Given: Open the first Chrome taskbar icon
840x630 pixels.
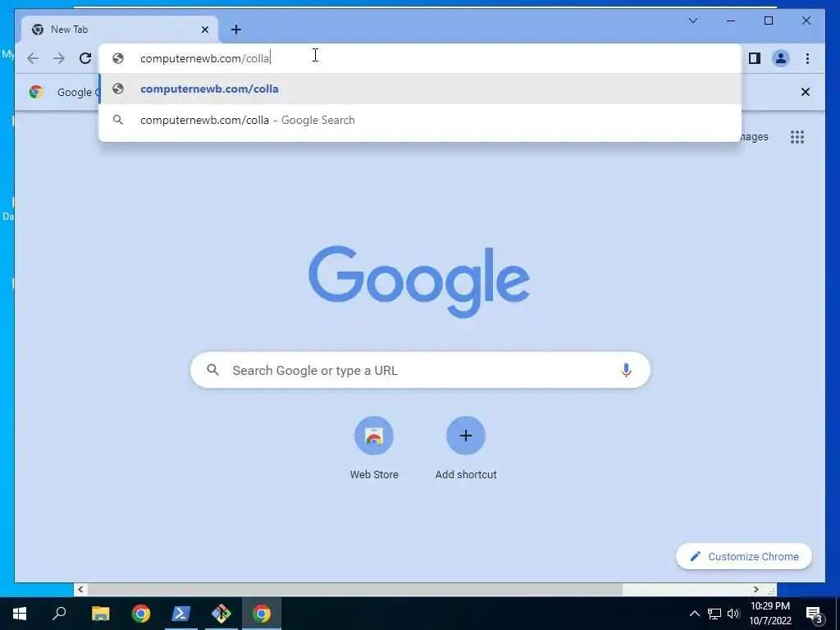Looking at the screenshot, I should pyautogui.click(x=141, y=614).
